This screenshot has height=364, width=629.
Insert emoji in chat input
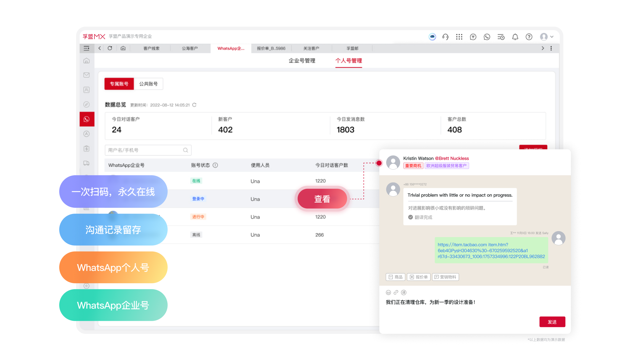click(x=388, y=292)
